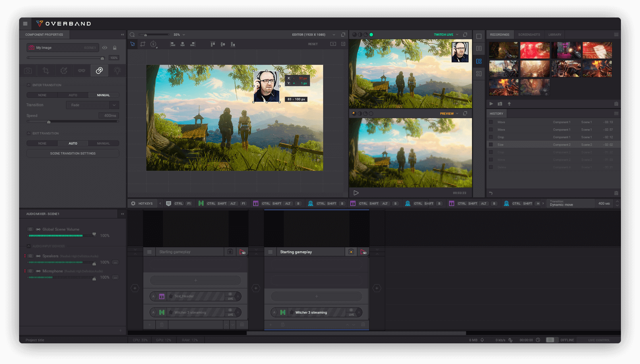Toggle the lock for My Image
Screen dimensions: 640x364
pyautogui.click(x=115, y=48)
